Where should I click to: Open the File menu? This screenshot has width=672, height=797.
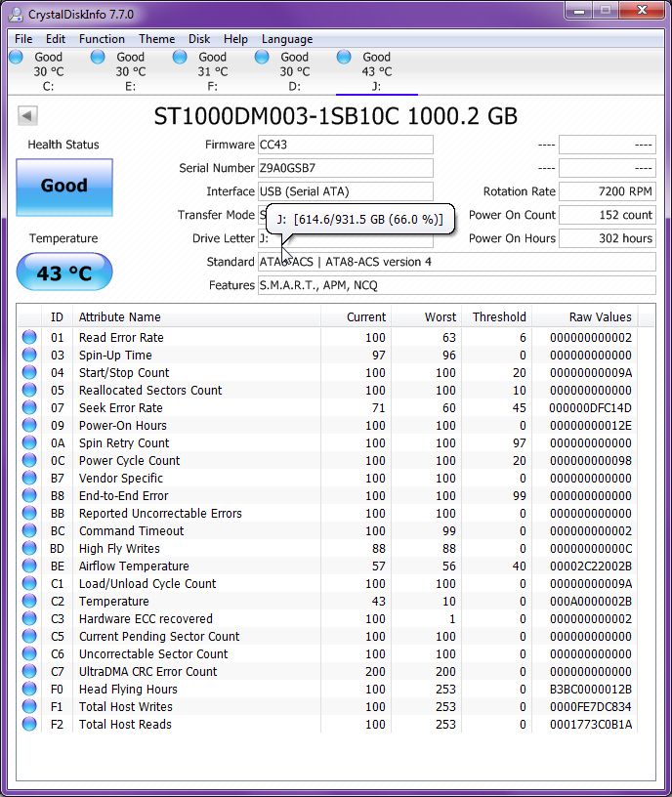point(23,39)
